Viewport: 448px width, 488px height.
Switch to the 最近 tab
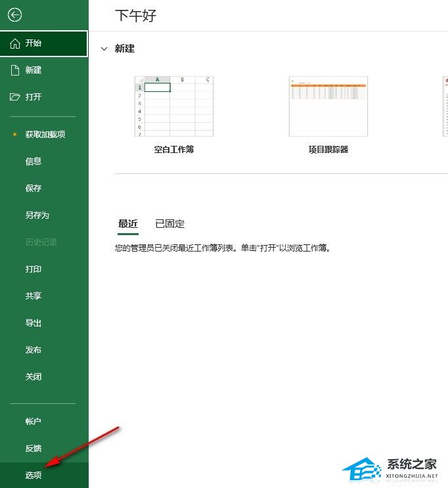pyautogui.click(x=128, y=224)
